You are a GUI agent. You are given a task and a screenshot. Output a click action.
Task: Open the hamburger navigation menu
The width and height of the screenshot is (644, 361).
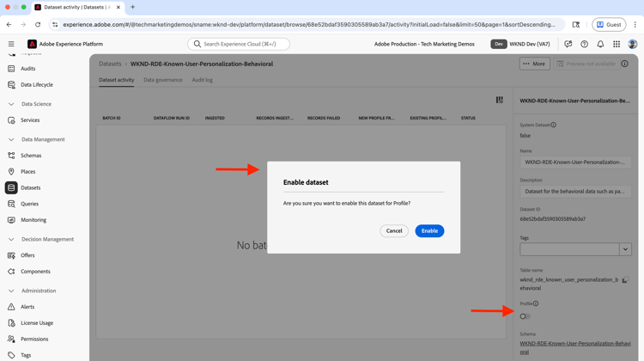tap(11, 44)
